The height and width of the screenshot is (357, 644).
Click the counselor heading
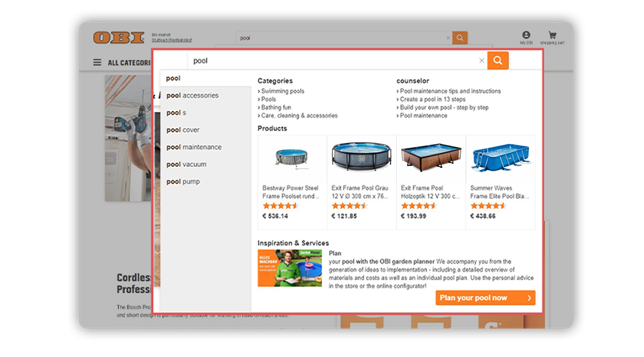click(x=413, y=81)
